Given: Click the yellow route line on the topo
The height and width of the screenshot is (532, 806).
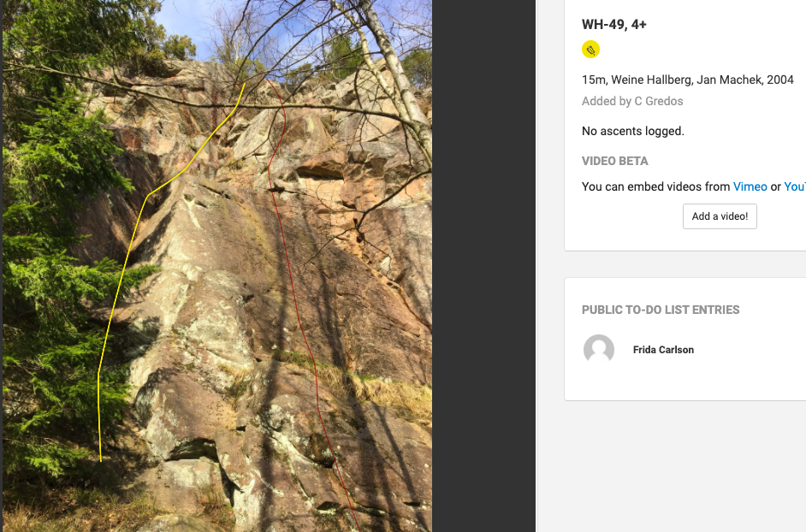Looking at the screenshot, I should pyautogui.click(x=121, y=273).
